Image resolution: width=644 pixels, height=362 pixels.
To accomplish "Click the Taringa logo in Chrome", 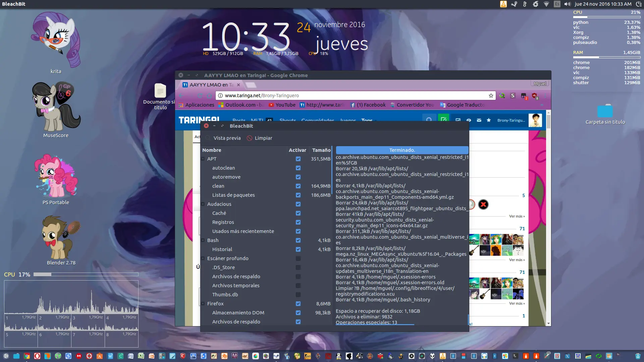I will pyautogui.click(x=199, y=120).
